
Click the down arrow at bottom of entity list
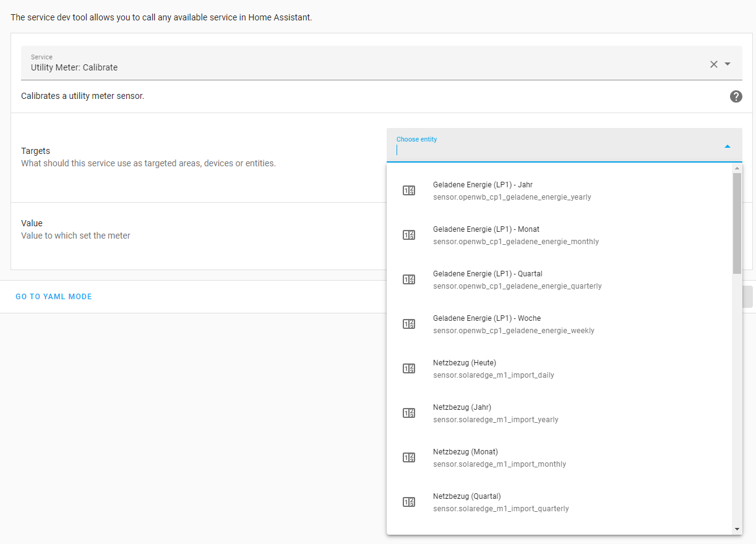point(737,529)
